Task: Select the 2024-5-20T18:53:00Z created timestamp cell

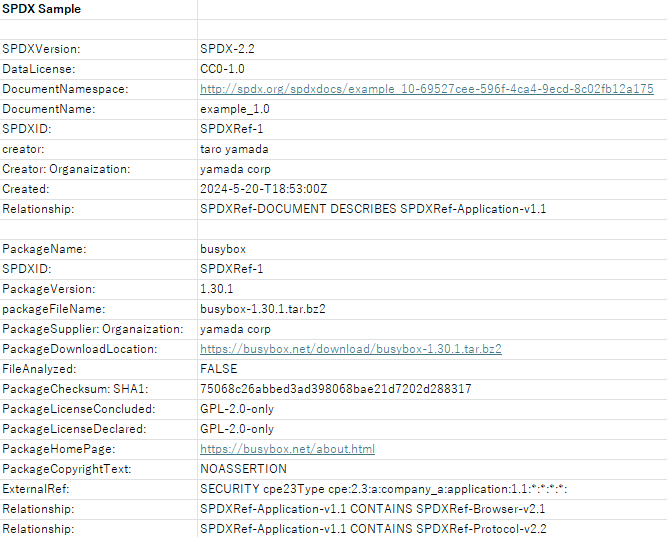Action: click(261, 189)
